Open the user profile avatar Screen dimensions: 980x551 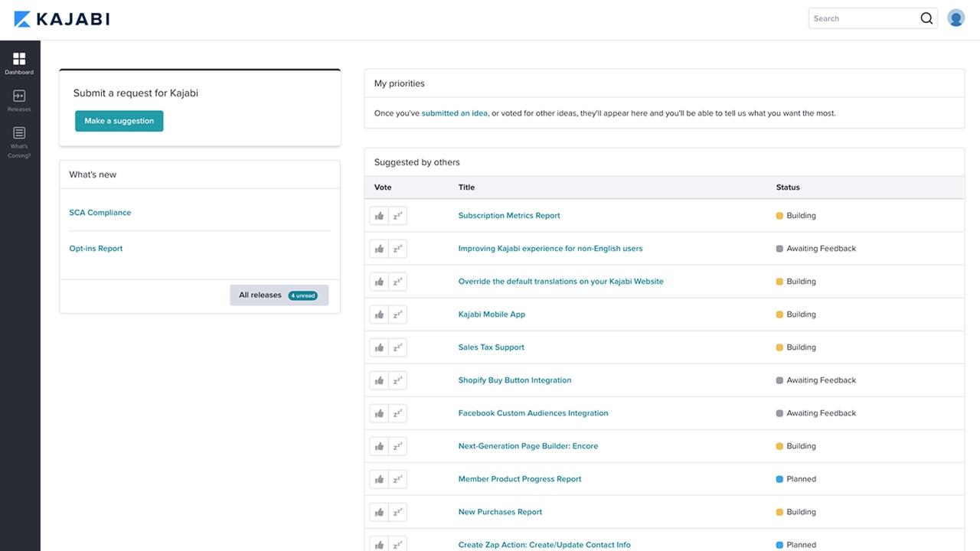(x=955, y=18)
